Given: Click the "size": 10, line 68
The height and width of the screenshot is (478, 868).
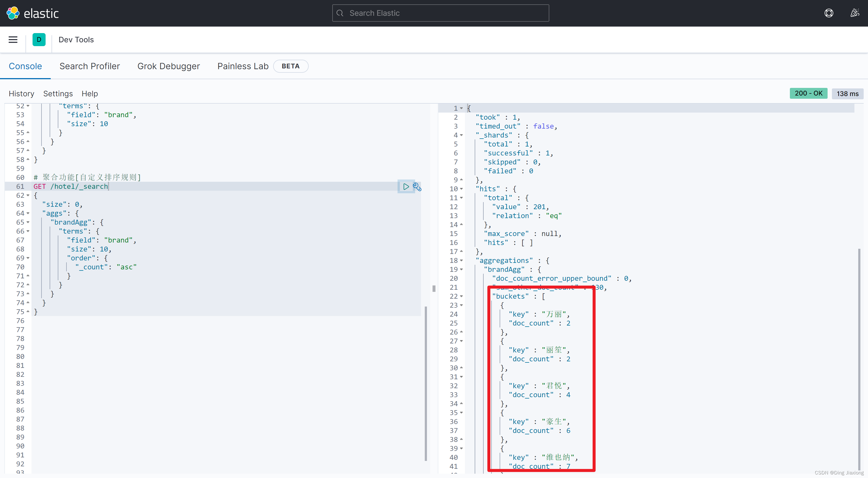Looking at the screenshot, I should click(89, 249).
